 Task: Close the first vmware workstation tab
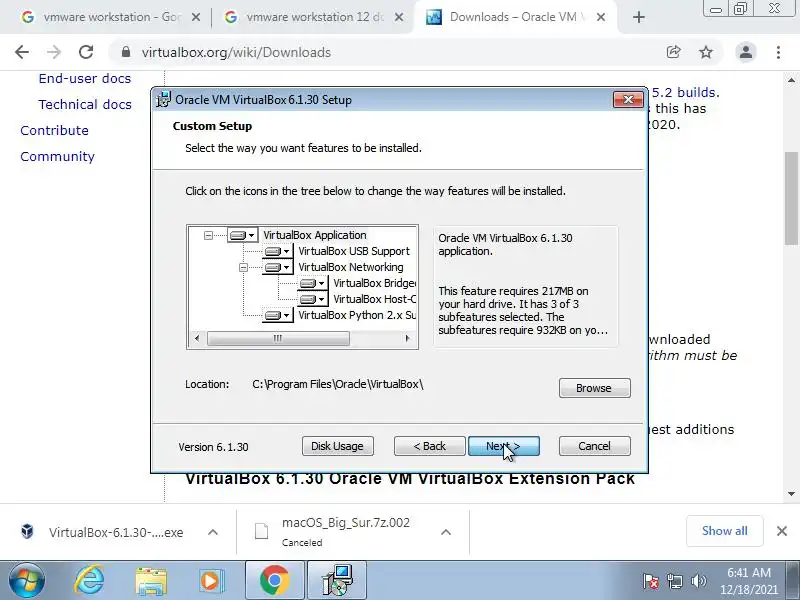(195, 17)
